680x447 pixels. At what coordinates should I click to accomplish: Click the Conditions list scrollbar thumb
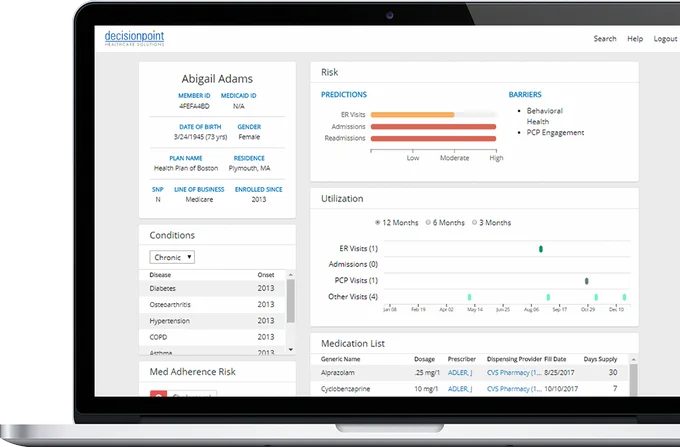[291, 301]
